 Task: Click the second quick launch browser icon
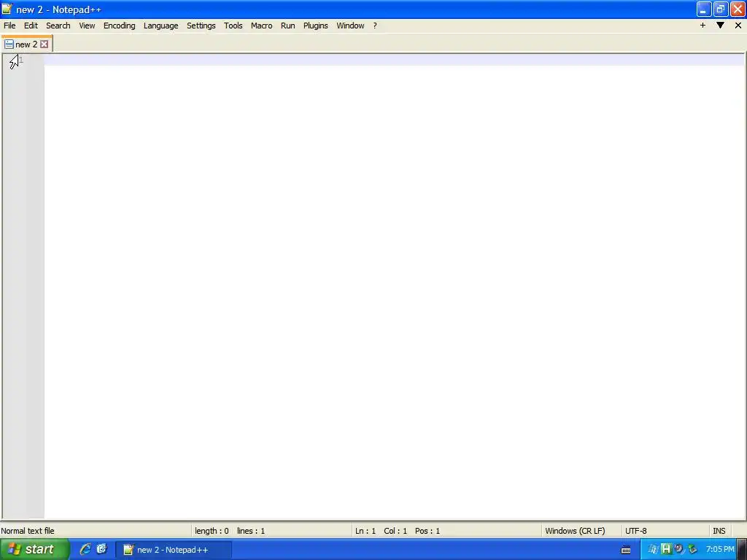point(101,549)
